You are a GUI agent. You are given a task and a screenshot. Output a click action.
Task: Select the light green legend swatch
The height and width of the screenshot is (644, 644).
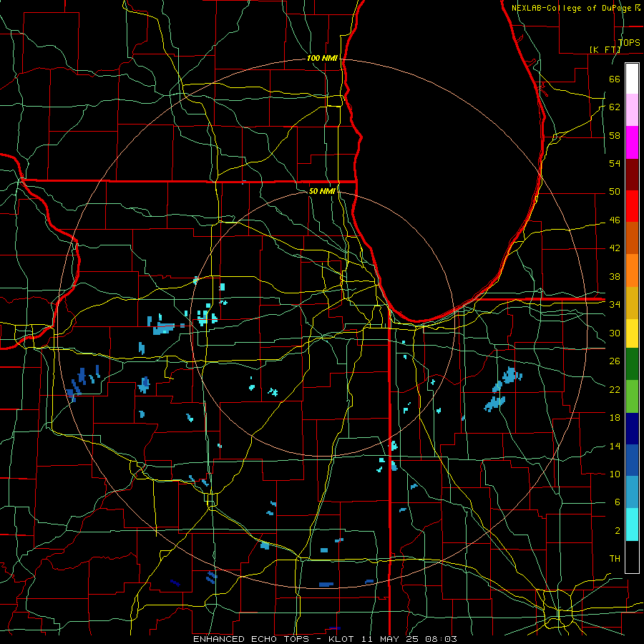(632, 396)
